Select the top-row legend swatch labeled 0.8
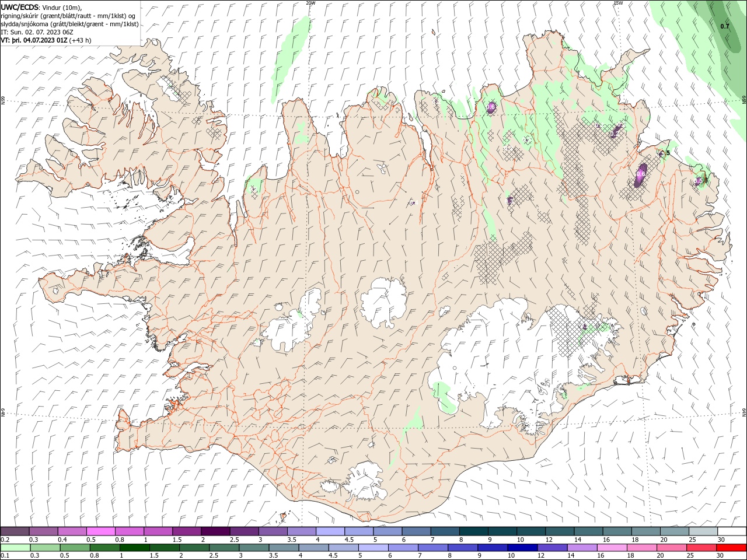Viewport: 747px width, 560px height. (129, 531)
